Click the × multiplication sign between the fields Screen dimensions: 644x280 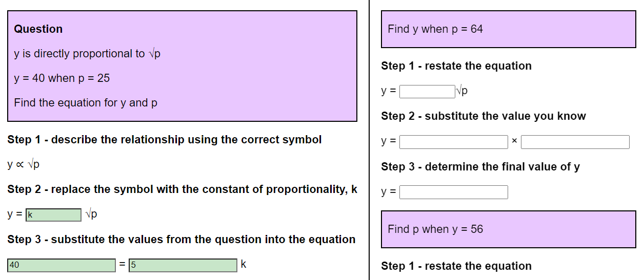click(514, 142)
